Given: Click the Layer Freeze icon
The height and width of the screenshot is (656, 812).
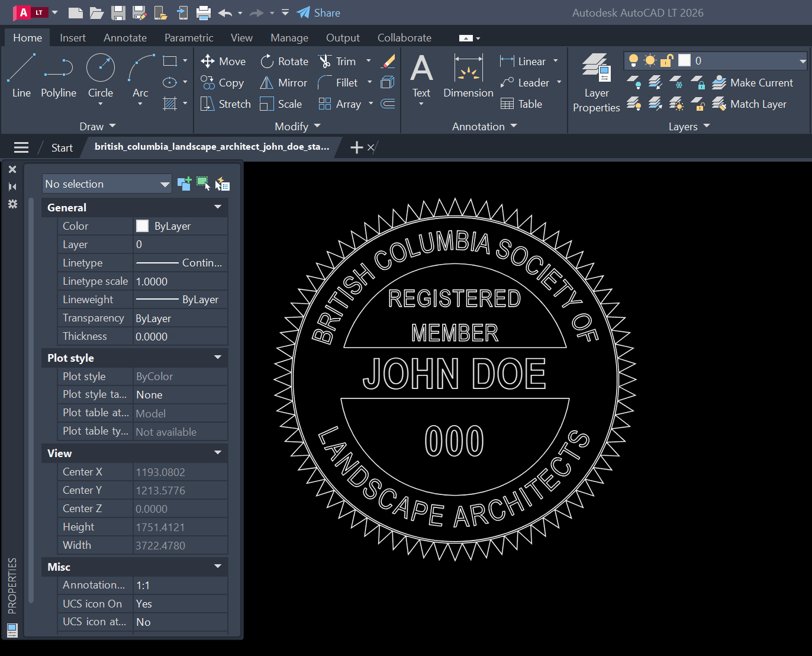Looking at the screenshot, I should 676,82.
